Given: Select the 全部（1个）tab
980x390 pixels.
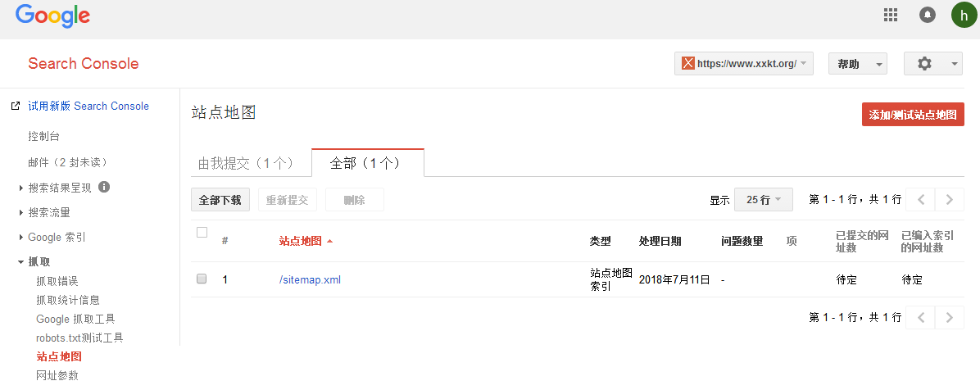Looking at the screenshot, I should (x=367, y=162).
